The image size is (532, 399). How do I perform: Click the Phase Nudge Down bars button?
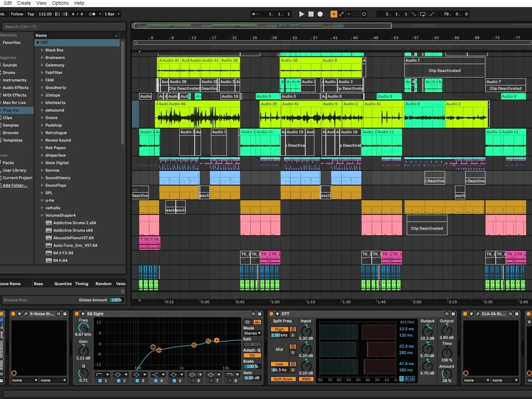[58, 14]
